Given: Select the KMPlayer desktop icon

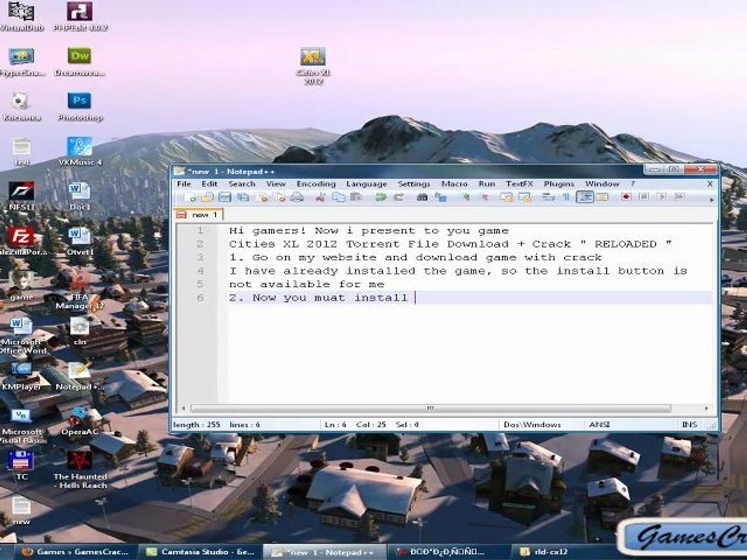Looking at the screenshot, I should [x=21, y=376].
